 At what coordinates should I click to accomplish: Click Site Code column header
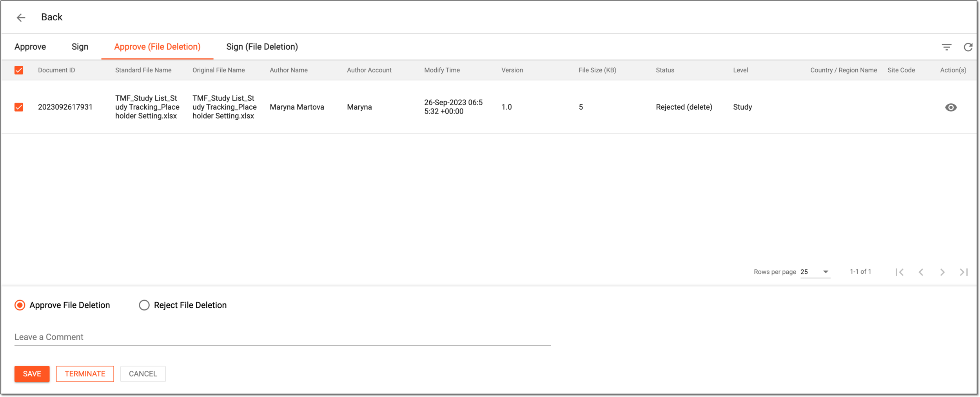pos(902,70)
